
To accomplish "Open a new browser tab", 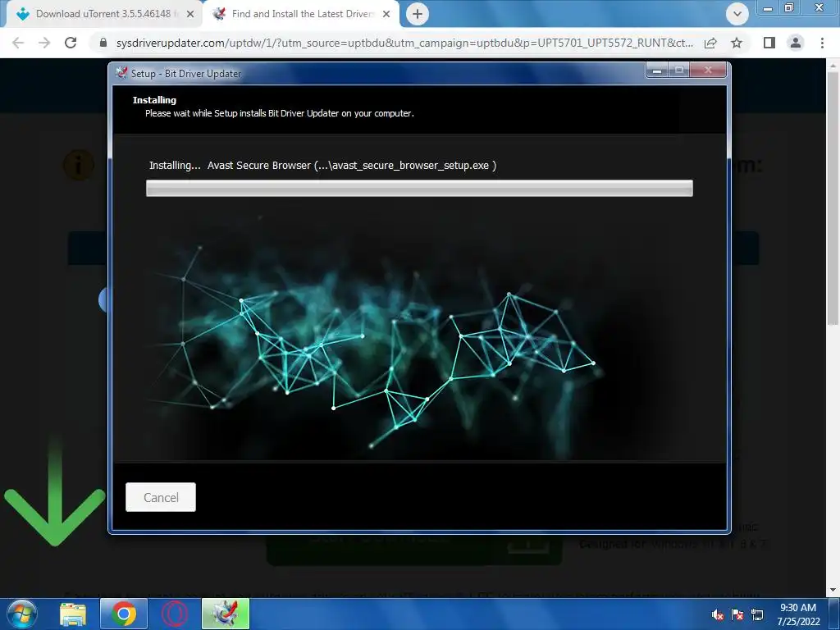I will pos(418,14).
